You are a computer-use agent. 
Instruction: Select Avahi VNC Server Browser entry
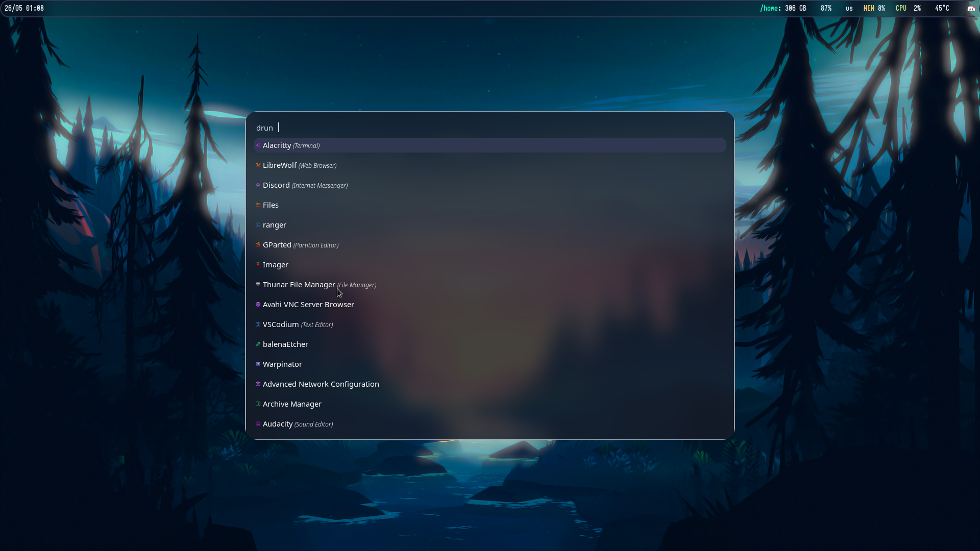point(308,305)
